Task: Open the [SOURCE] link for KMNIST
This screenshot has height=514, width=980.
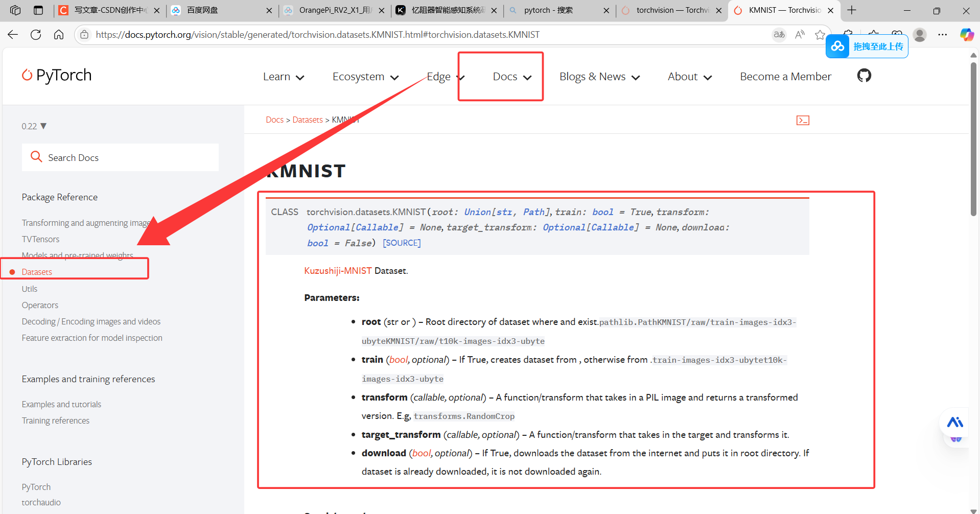Action: pos(402,243)
